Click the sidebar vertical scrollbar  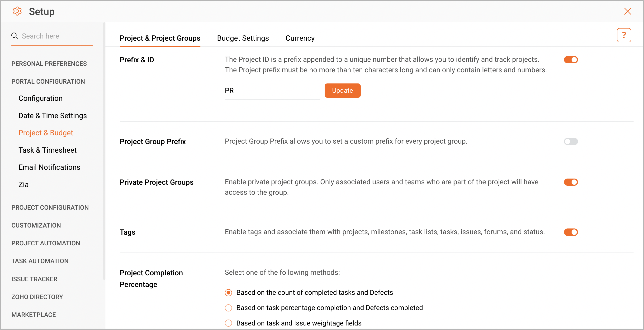point(104,150)
